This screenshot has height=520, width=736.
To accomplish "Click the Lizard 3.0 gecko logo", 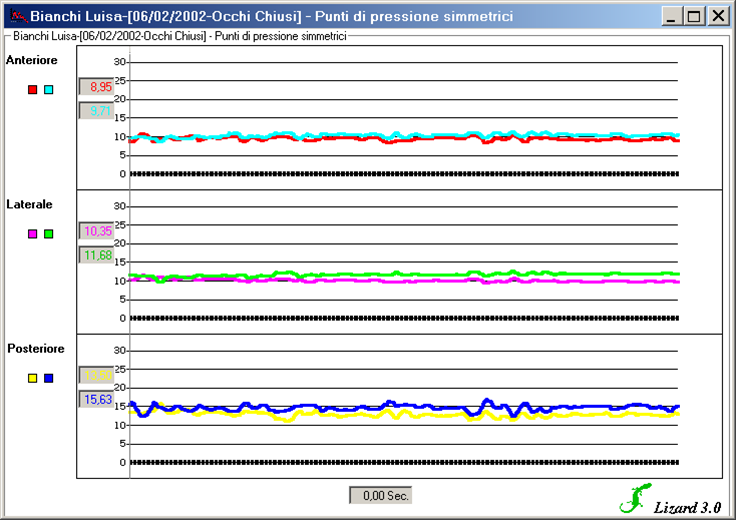I will point(635,498).
